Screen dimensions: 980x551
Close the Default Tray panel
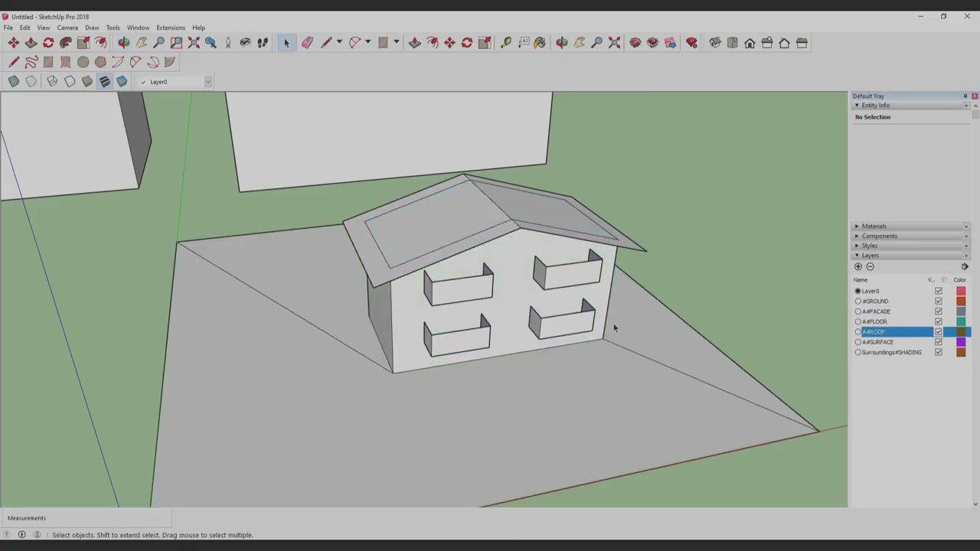[974, 96]
